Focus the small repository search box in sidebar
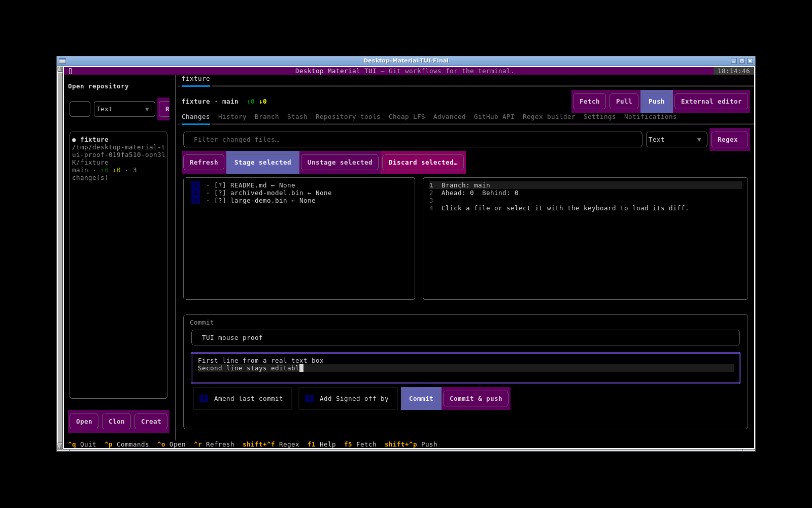 80,109
